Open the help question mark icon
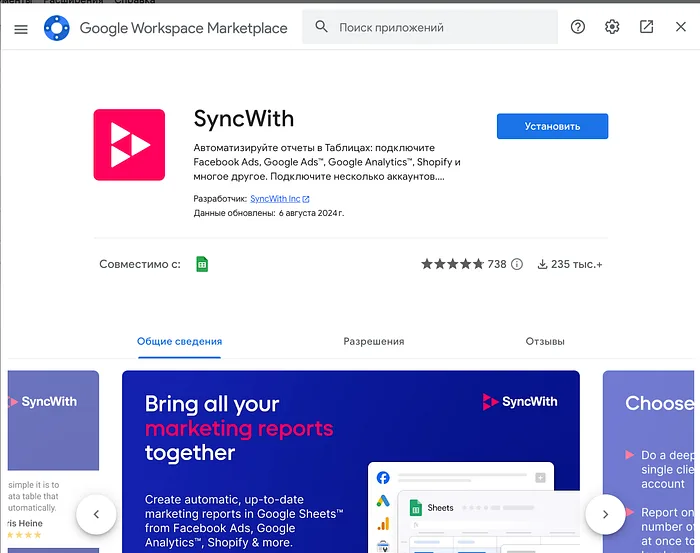This screenshot has width=700, height=553. pyautogui.click(x=578, y=27)
